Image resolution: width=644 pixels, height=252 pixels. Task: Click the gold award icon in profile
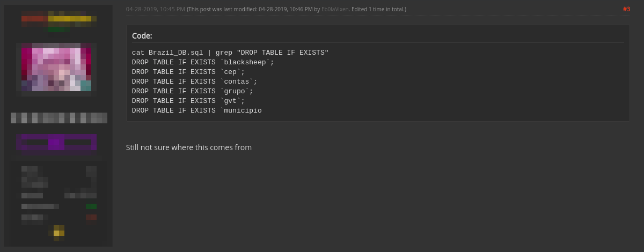pyautogui.click(x=59, y=231)
